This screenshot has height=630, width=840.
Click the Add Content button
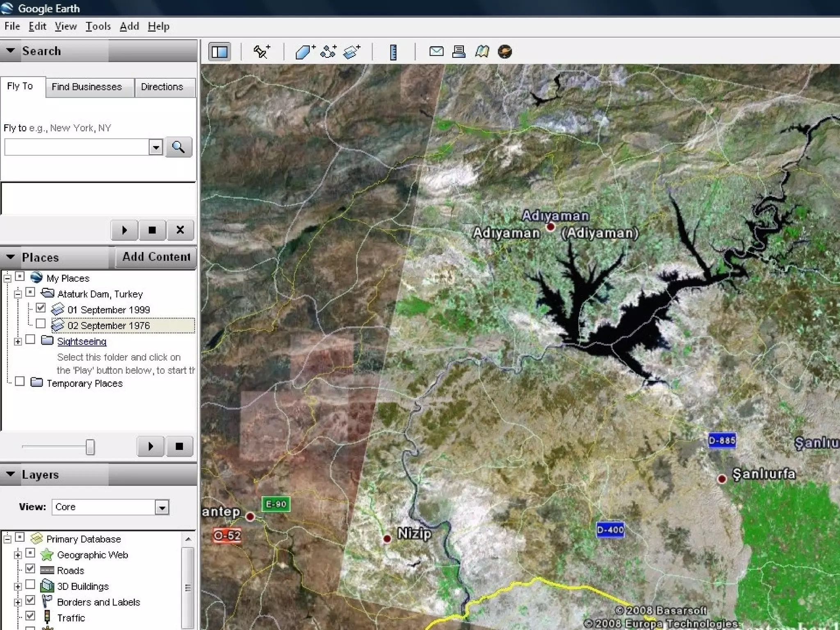click(156, 257)
